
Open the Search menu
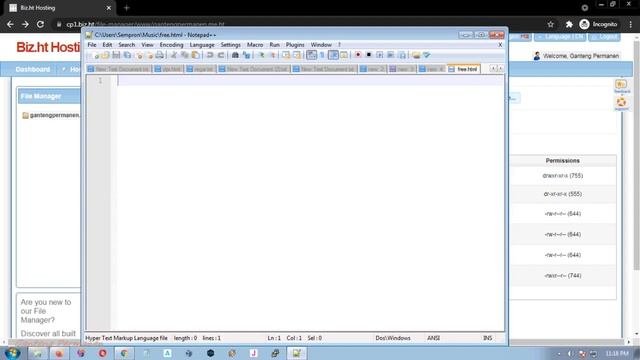pyautogui.click(x=127, y=45)
